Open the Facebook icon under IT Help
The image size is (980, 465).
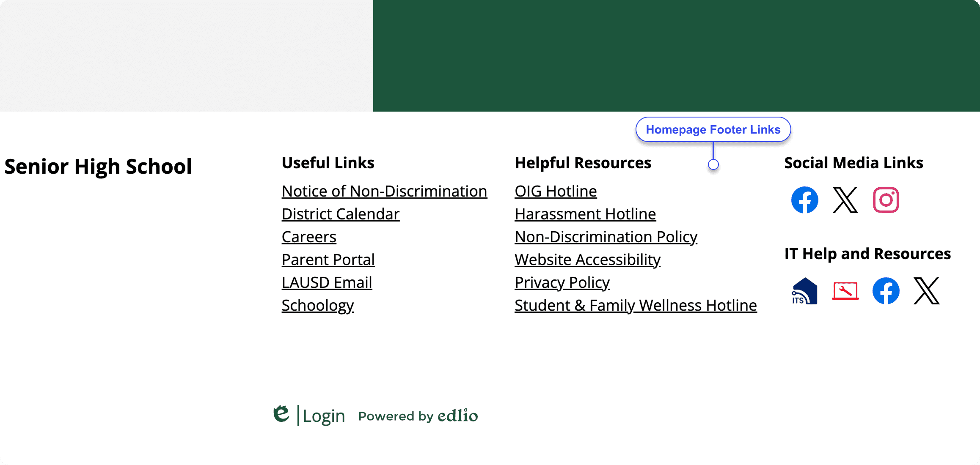(x=886, y=291)
